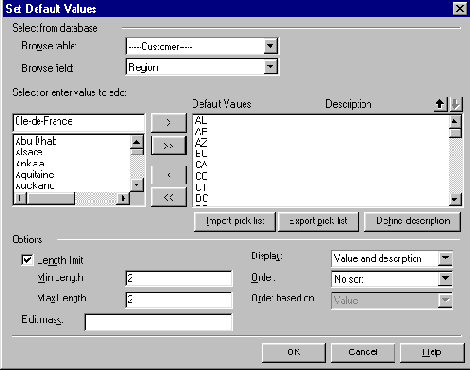This screenshot has height=370, width=470.
Task: Click the greyed move-down arrow icon
Action: (455, 105)
